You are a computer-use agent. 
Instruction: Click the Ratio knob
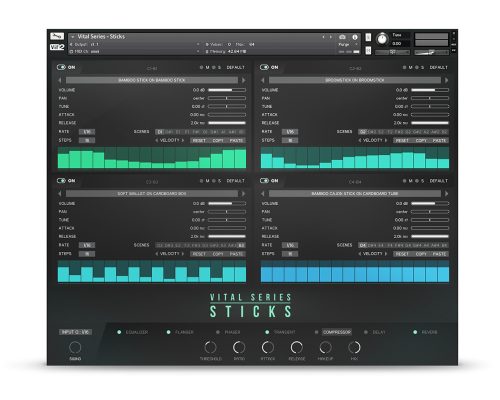pos(239,347)
